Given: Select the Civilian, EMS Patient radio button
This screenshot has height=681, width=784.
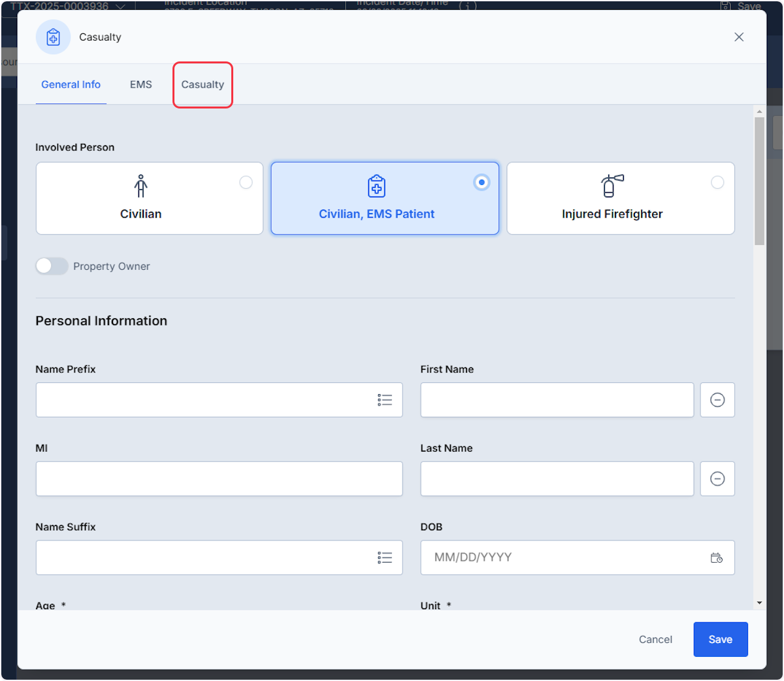Looking at the screenshot, I should point(482,182).
